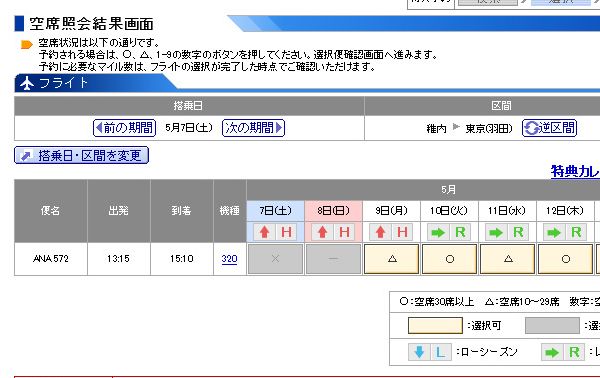
Task: Click H season icon under 9日(月)
Action: pyautogui.click(x=402, y=232)
